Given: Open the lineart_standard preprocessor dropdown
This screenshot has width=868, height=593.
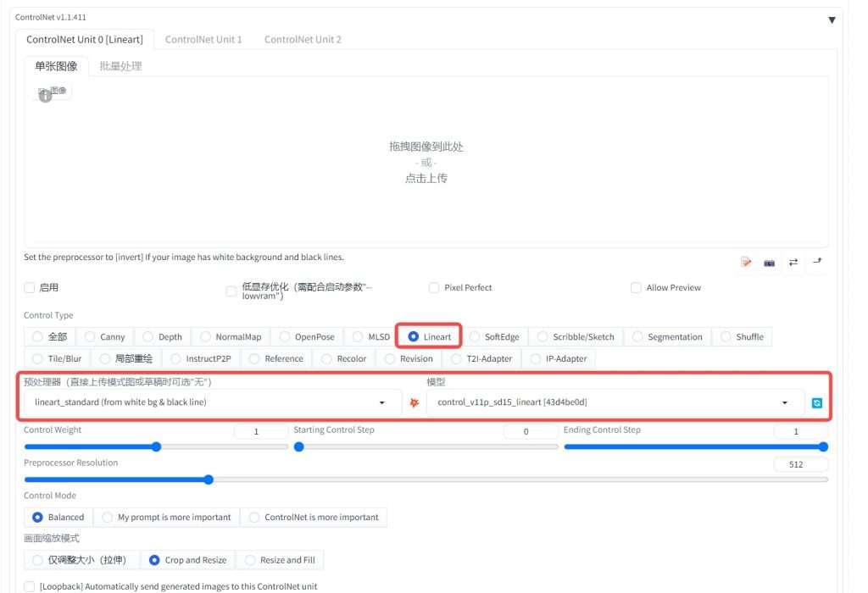Looking at the screenshot, I should [212, 402].
